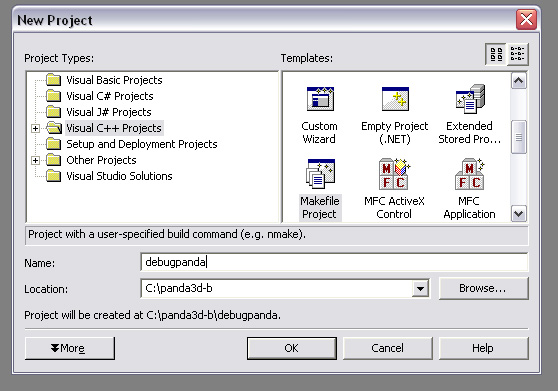Show More options in dialog
This screenshot has width=558, height=391.
70,348
